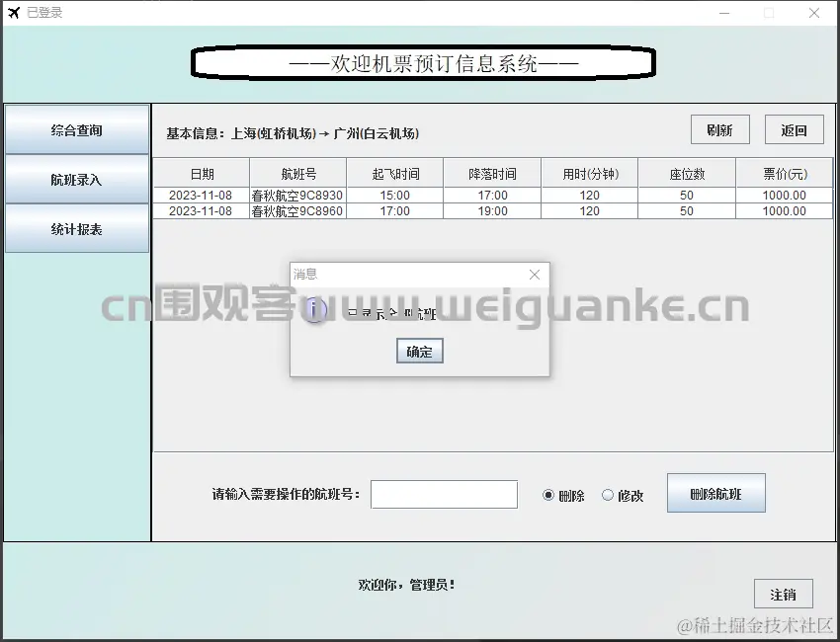The height and width of the screenshot is (642, 840).
Task: Click the 起飞时间 column header
Action: 395,173
